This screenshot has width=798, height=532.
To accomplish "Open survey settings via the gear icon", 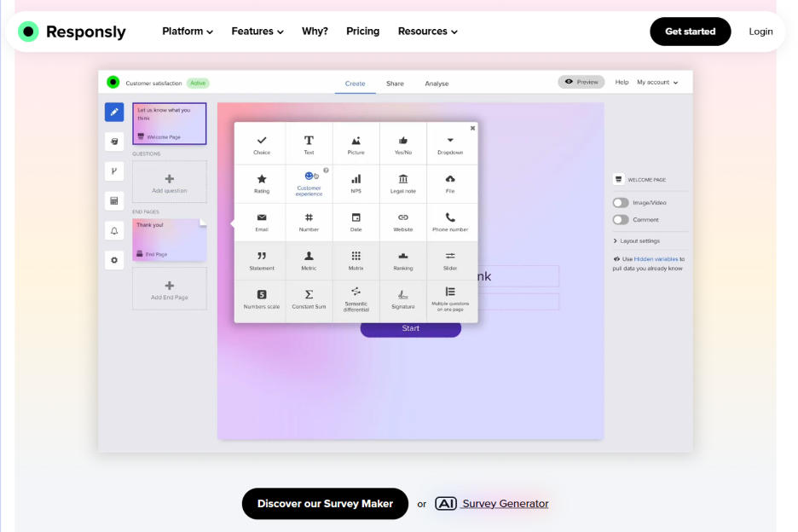I will (x=114, y=260).
